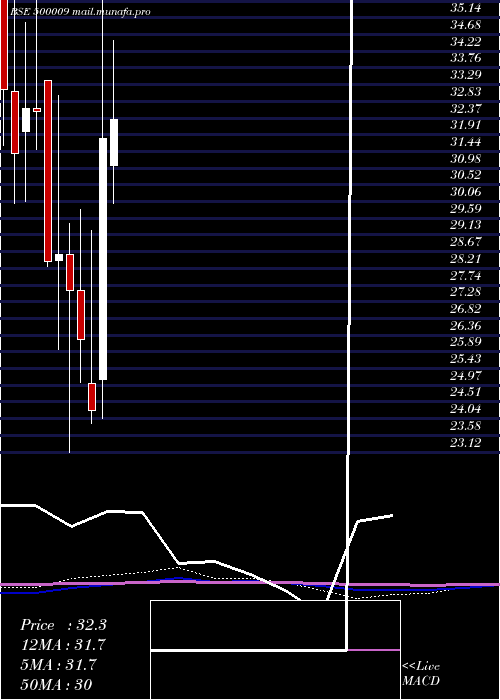The width and height of the screenshot is (500, 700).
Task: Click the Price : 32.3 readout
Action: point(63,625)
